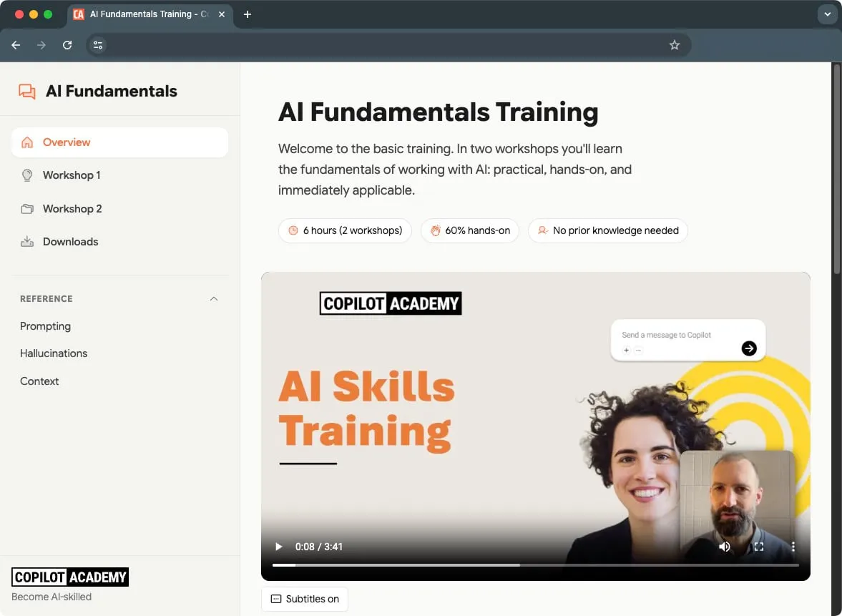Screen dimensions: 842x616
Task: Open the video's three-dot options menu
Action: 793,547
